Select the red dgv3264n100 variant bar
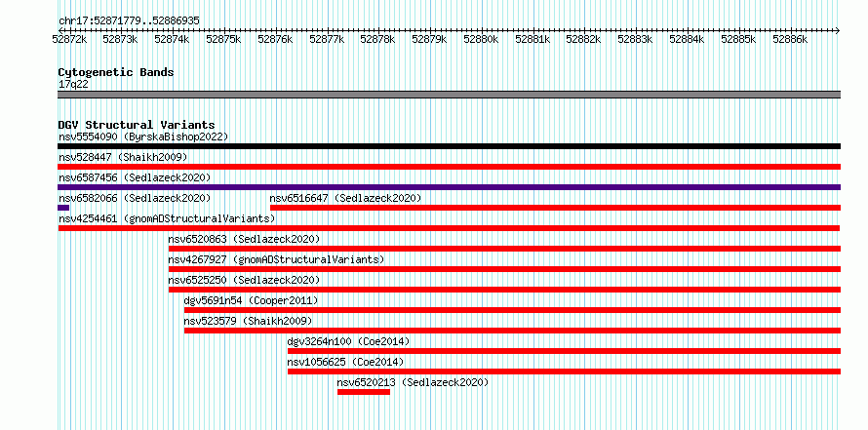This screenshot has width=868, height=430. point(564,351)
